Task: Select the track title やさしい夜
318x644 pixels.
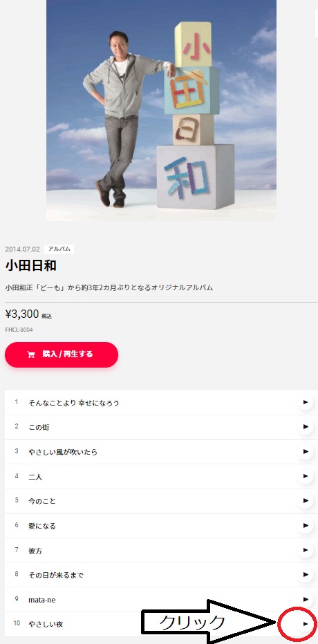Action: [46, 624]
